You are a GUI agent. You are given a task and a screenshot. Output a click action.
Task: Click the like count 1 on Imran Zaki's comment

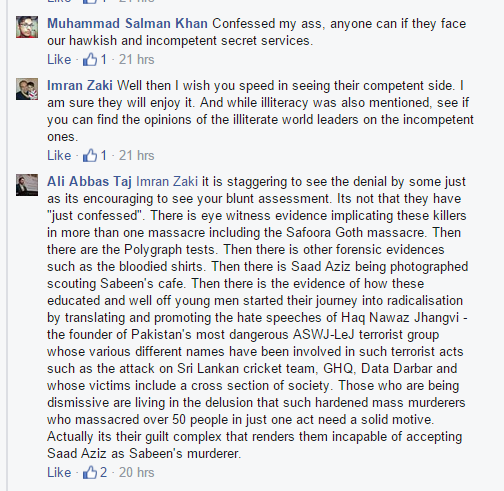(x=104, y=155)
